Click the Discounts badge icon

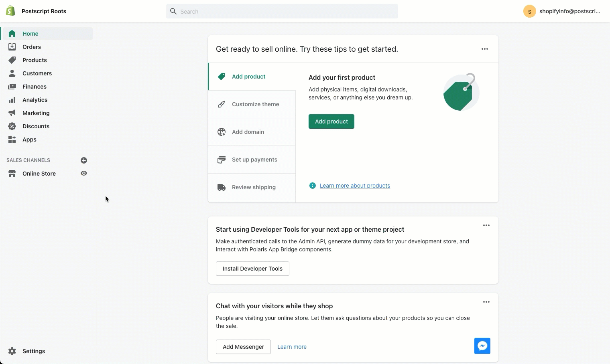12,126
